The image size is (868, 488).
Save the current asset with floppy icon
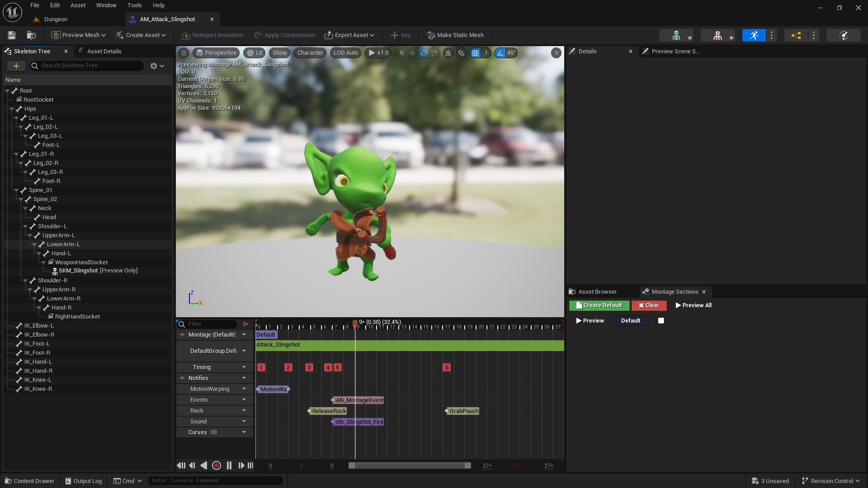coord(12,35)
